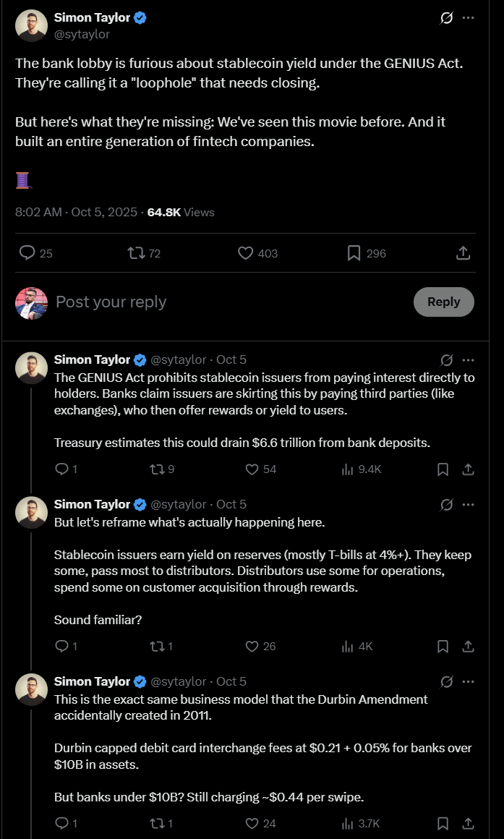Image resolution: width=504 pixels, height=839 pixels.
Task: Reply icon on main post with 25
Action: [27, 253]
